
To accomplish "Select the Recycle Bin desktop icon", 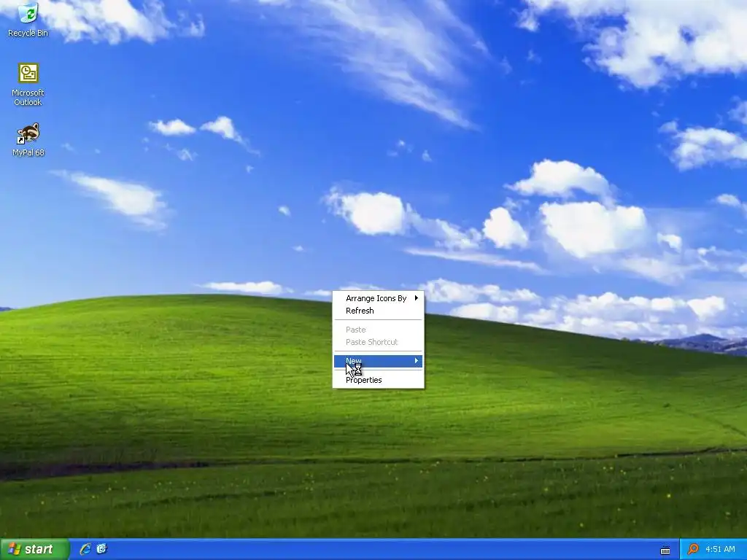I will (28, 20).
